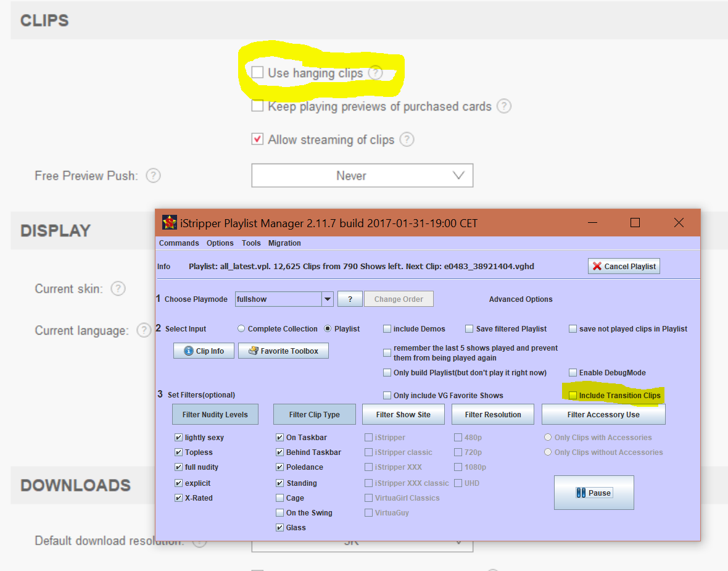Image resolution: width=728 pixels, height=571 pixels.
Task: Click help icon next to Current skin
Action: coord(118,288)
